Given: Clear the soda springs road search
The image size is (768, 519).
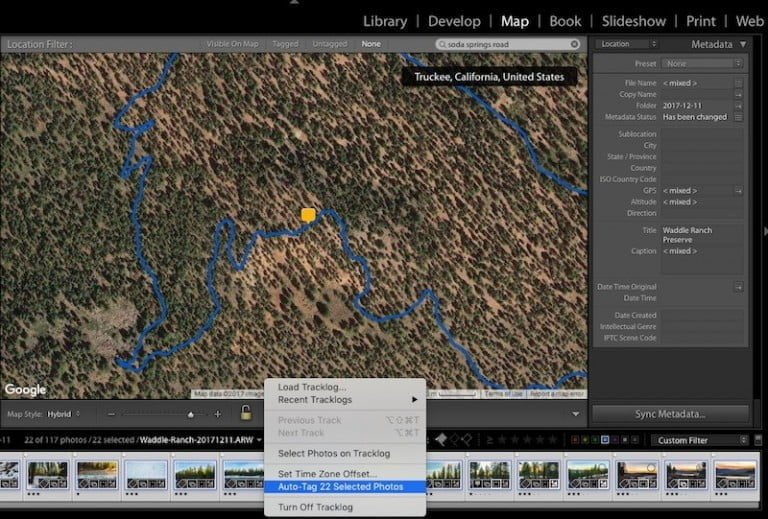Looking at the screenshot, I should [x=575, y=44].
